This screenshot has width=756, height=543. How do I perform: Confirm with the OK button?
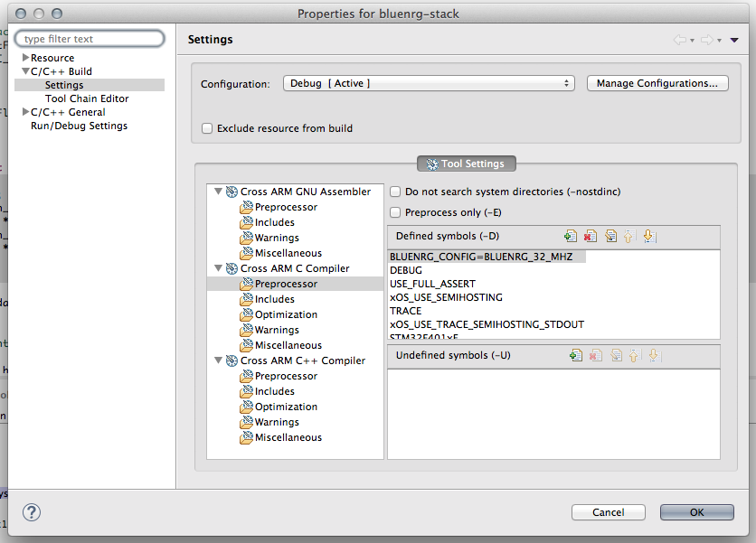(696, 512)
